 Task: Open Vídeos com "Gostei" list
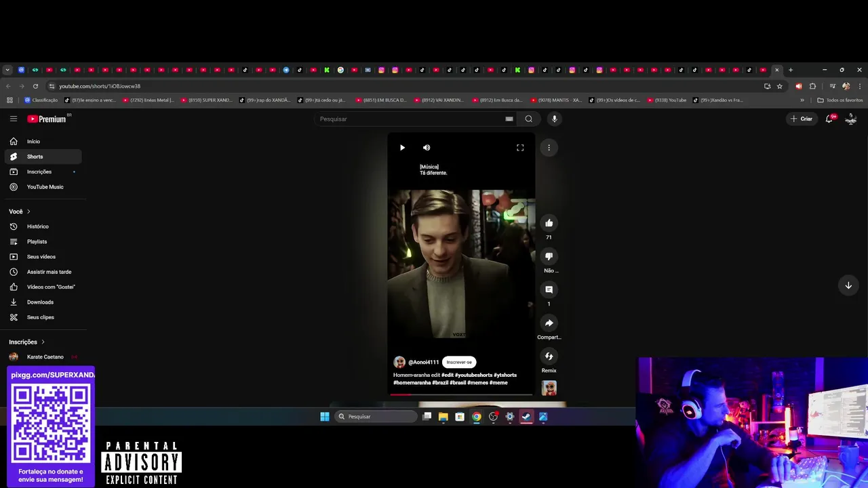43,287
